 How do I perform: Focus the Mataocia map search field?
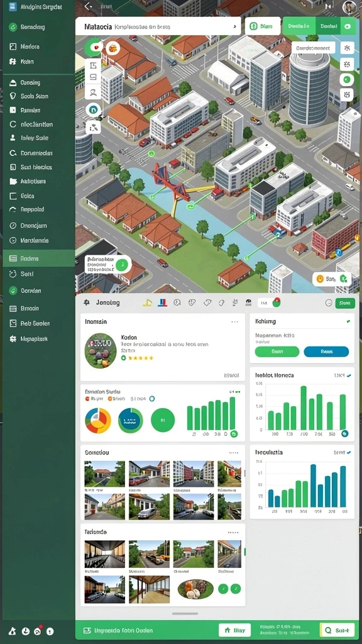click(x=158, y=26)
